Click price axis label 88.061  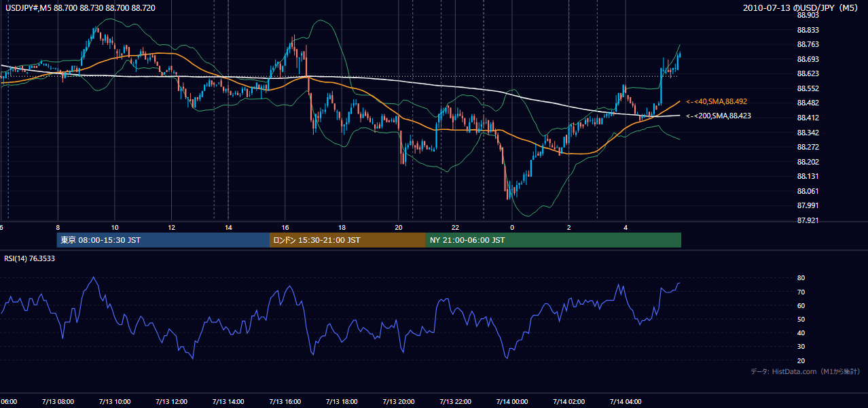(808, 191)
